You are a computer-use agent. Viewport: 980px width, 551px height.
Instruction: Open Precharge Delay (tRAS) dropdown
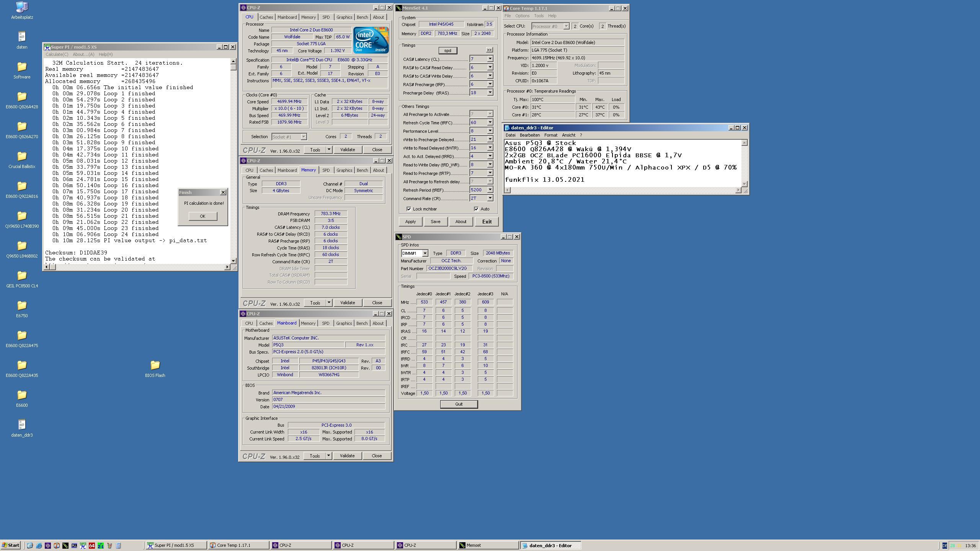click(490, 93)
